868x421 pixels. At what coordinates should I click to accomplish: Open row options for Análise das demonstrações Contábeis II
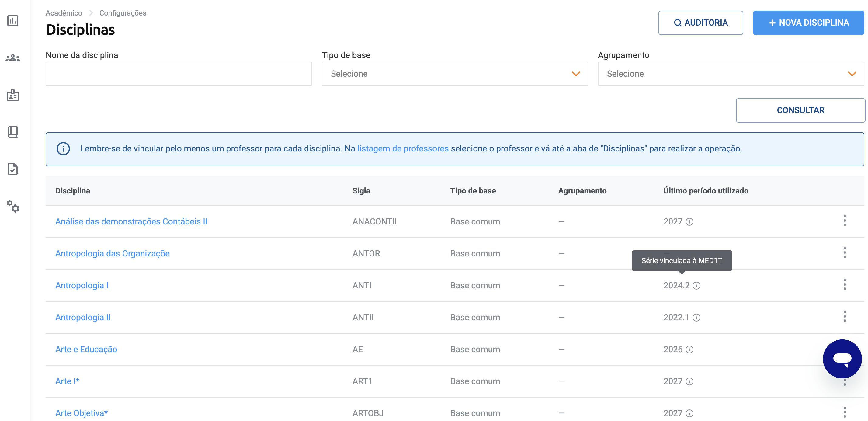pos(845,221)
